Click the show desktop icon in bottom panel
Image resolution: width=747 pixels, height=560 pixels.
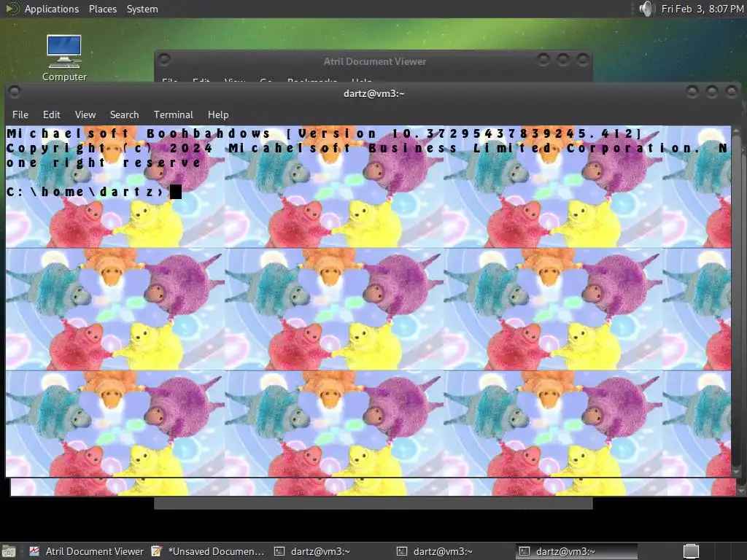point(9,551)
